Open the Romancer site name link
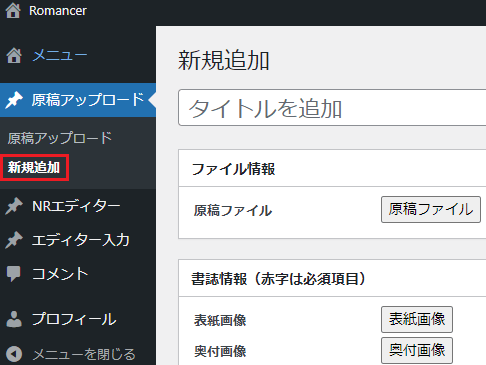This screenshot has width=486, height=365. (58, 11)
